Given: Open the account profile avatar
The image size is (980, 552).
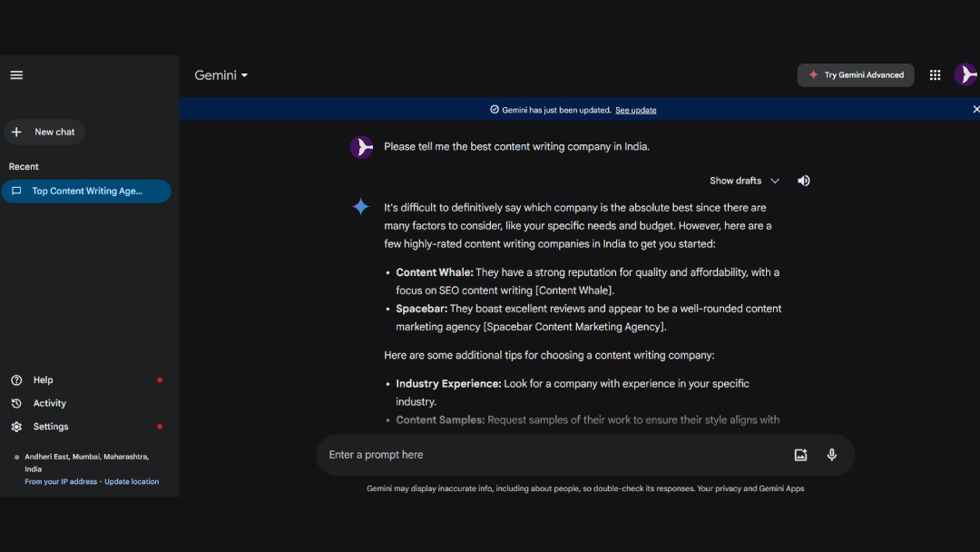Looking at the screenshot, I should [965, 75].
